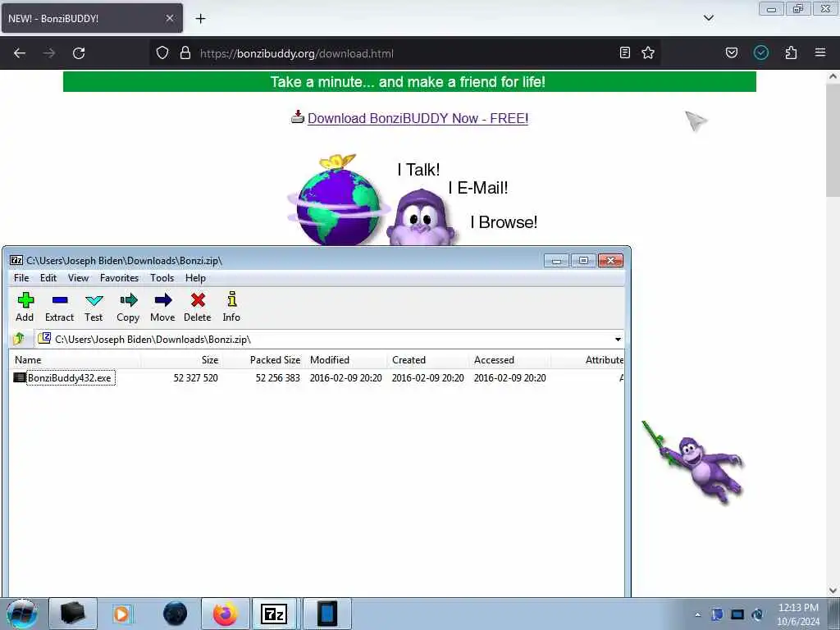Go up one folder level in 7-Zip

tap(20, 339)
